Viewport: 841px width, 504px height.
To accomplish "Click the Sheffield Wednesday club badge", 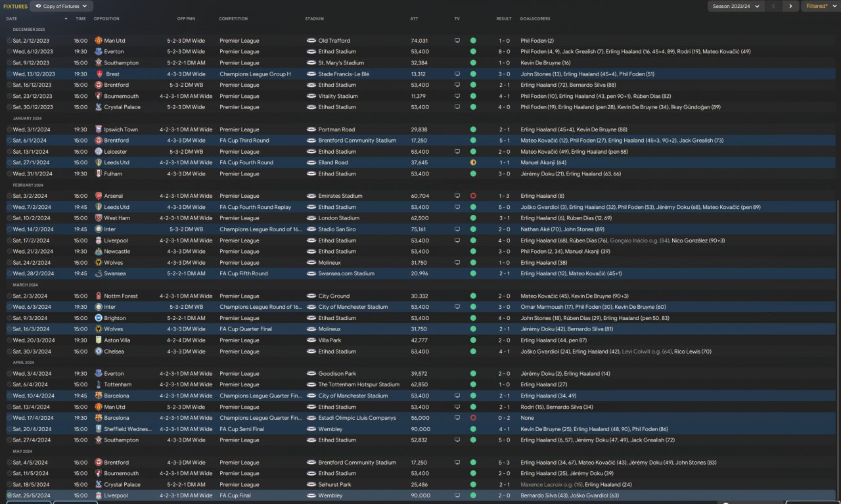I will point(99,429).
